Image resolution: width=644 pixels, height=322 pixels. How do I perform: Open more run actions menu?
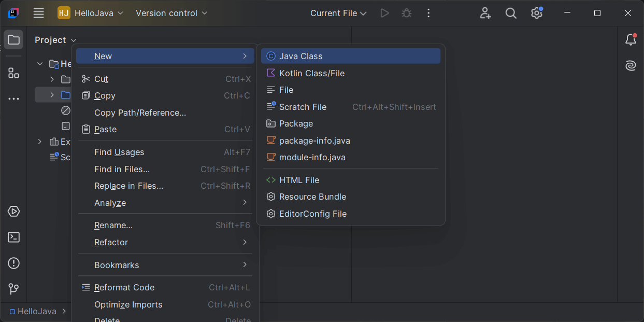pyautogui.click(x=428, y=13)
